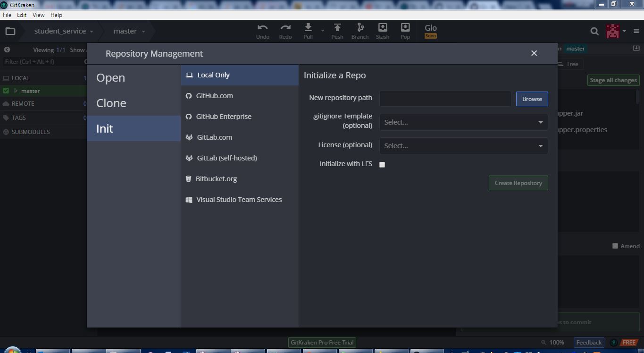This screenshot has width=644, height=353.
Task: Click the Push icon
Action: tap(337, 30)
